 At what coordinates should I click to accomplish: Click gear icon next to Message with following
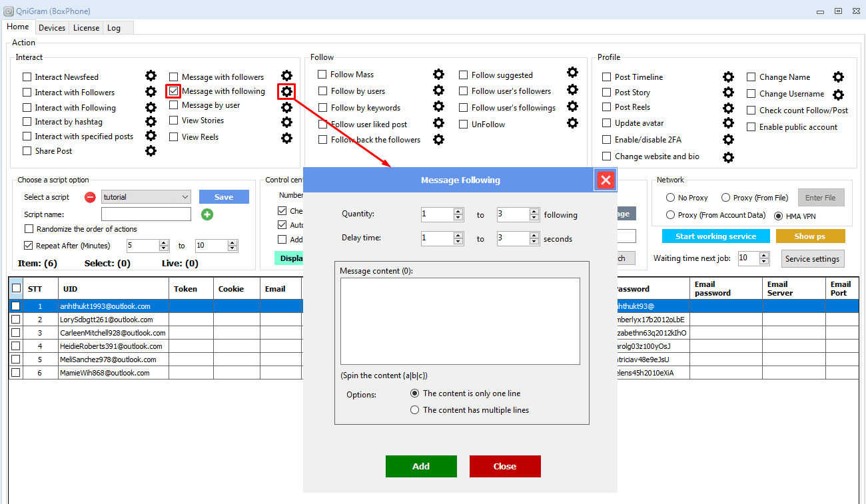click(286, 91)
